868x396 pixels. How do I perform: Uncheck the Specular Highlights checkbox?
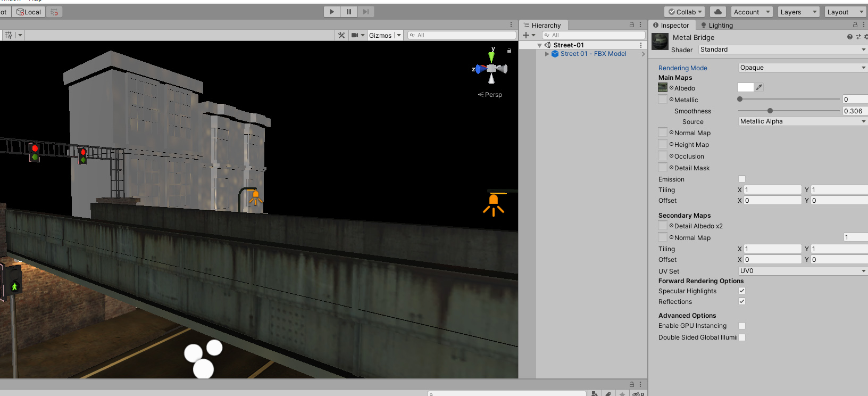(742, 291)
